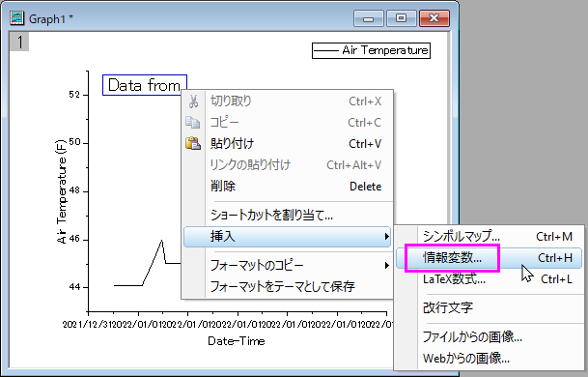Select the layer 1 icon in the graph corner
Screen dimensions: 588x377
pyautogui.click(x=19, y=42)
